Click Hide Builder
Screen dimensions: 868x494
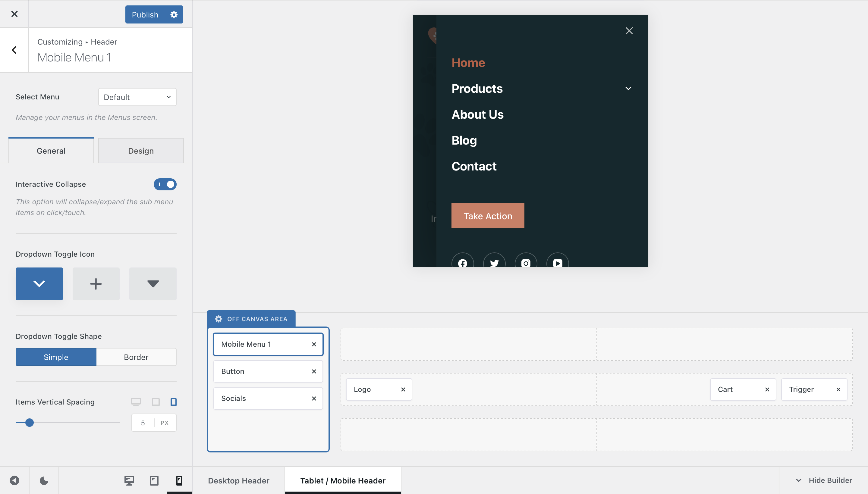824,480
